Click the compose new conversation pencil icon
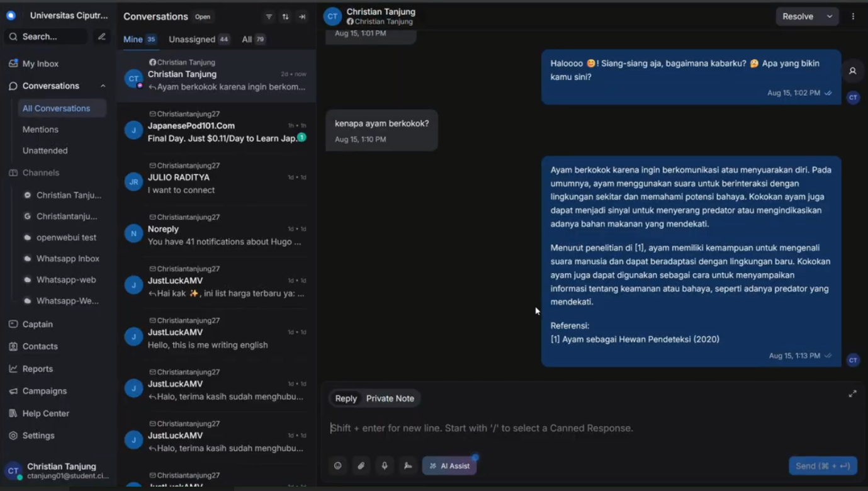 point(101,37)
